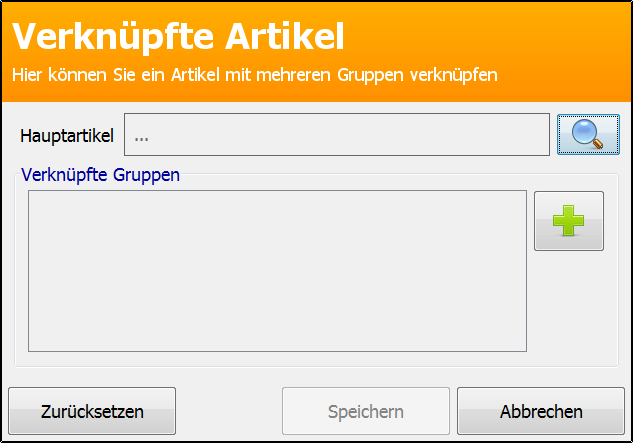Save the linked groups with Speichern
The image size is (633, 443).
[x=366, y=411]
